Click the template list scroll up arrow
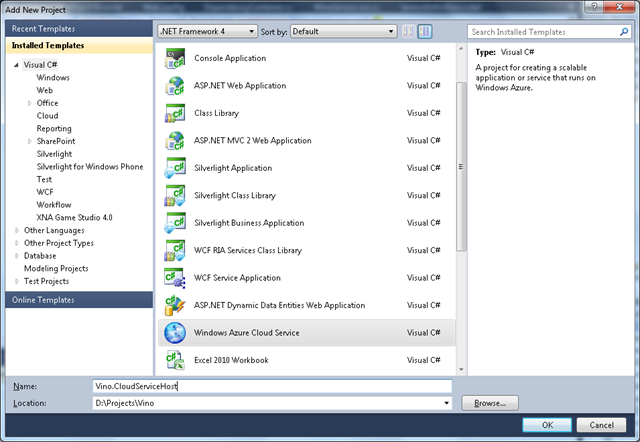This screenshot has width=640, height=442. [x=461, y=49]
